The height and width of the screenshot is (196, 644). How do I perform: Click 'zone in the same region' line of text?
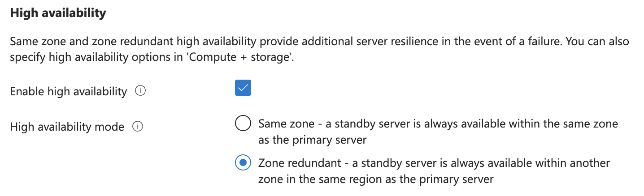376,179
